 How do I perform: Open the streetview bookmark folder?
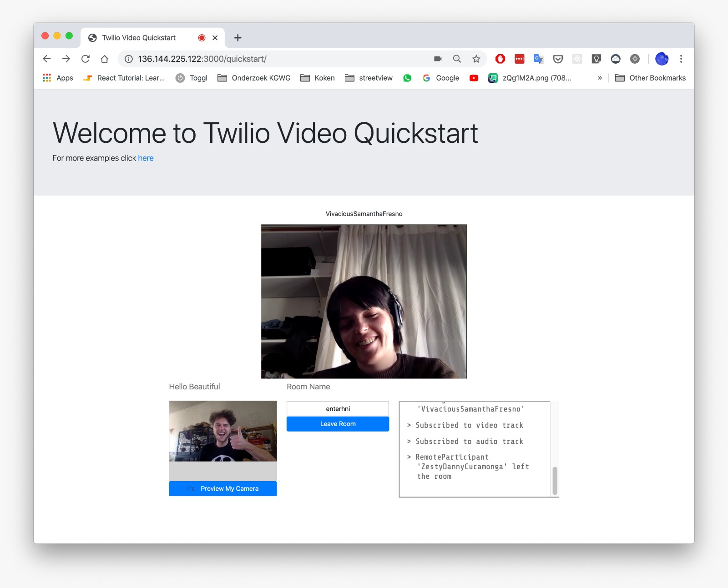pyautogui.click(x=369, y=78)
